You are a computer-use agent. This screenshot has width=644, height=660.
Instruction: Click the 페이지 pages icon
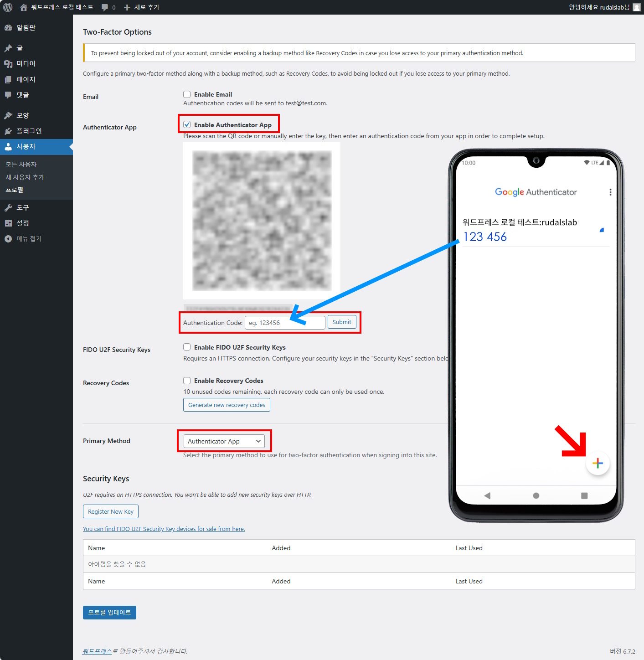pyautogui.click(x=8, y=79)
